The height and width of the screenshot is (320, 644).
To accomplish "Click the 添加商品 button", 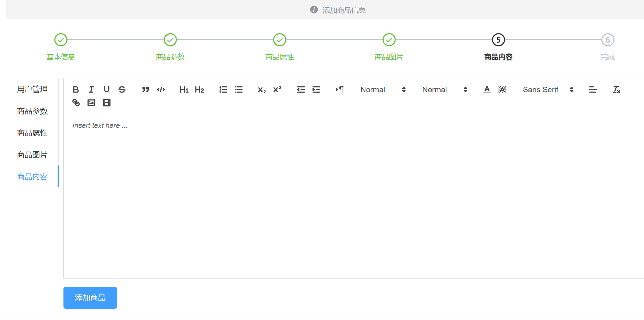I will (x=90, y=298).
